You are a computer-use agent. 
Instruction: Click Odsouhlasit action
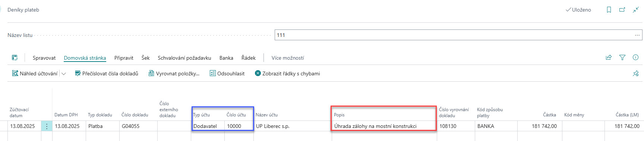point(227,73)
